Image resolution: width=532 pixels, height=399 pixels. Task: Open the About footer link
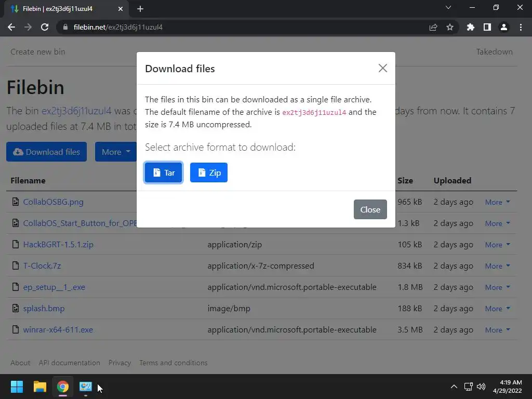click(x=20, y=363)
